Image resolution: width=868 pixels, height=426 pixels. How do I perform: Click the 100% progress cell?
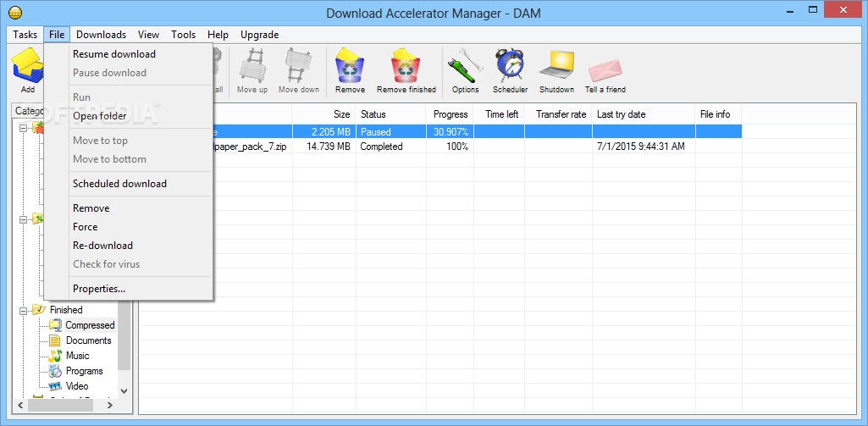450,147
